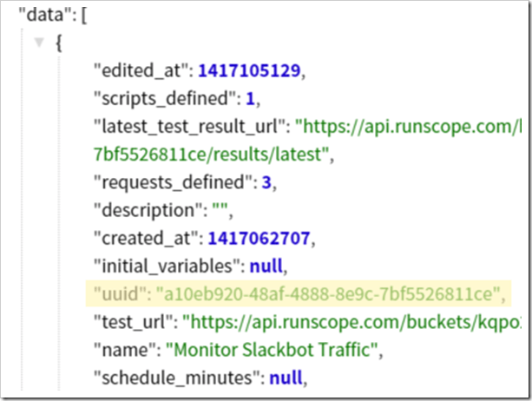This screenshot has height=401, width=532.
Task: Select the uuid value a10eb920-48af-4888-8e9c-7bf5526811ce
Action: click(x=328, y=293)
